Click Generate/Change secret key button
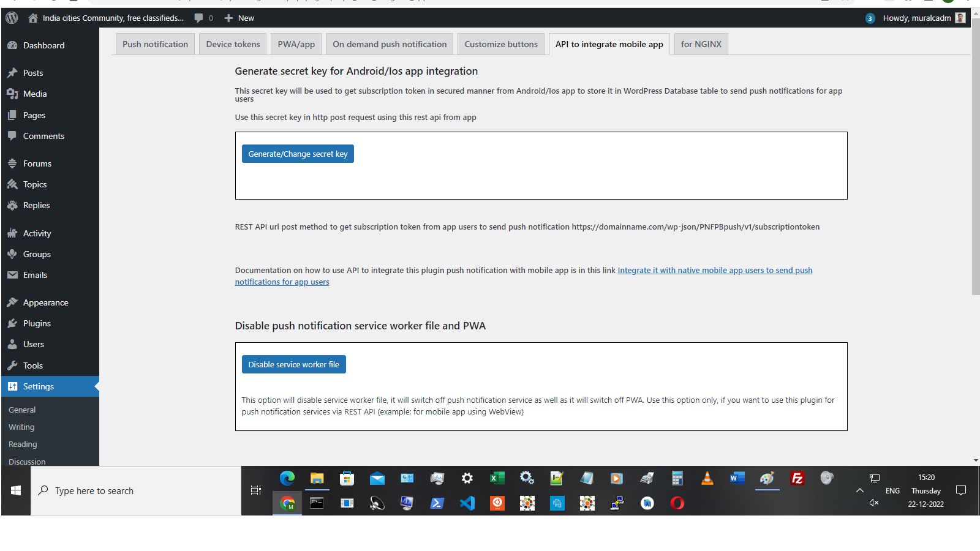 [x=298, y=154]
